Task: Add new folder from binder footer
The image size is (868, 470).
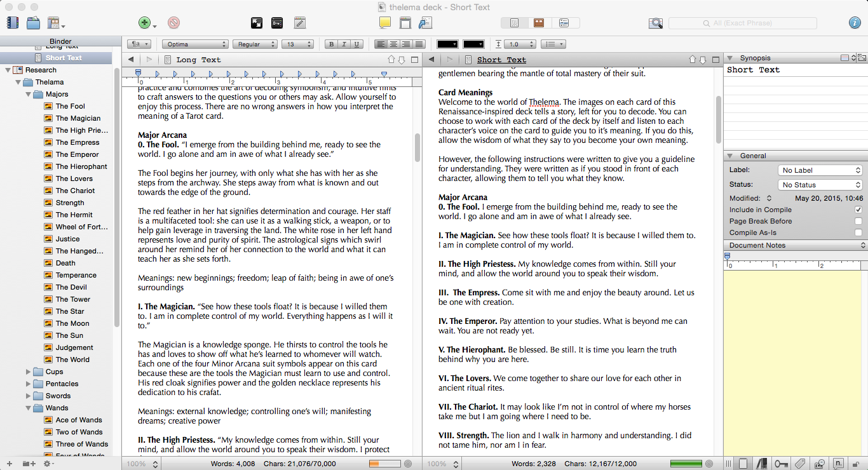Action: click(x=29, y=464)
